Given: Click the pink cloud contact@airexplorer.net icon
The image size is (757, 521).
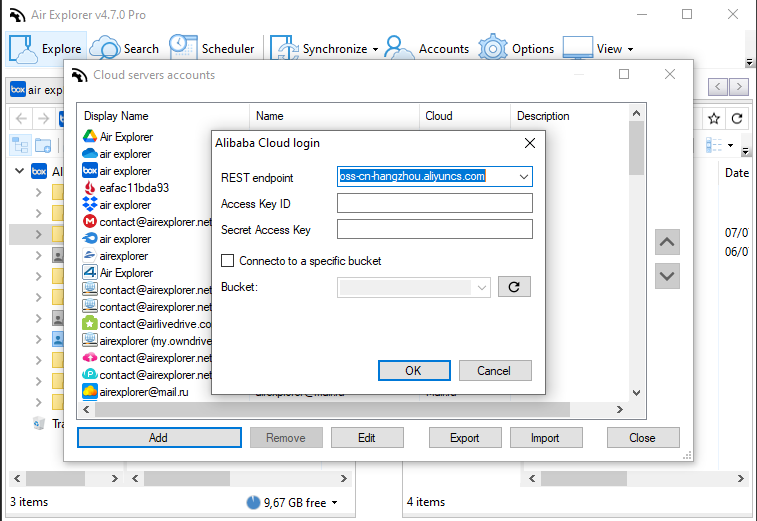Looking at the screenshot, I should coord(90,358).
